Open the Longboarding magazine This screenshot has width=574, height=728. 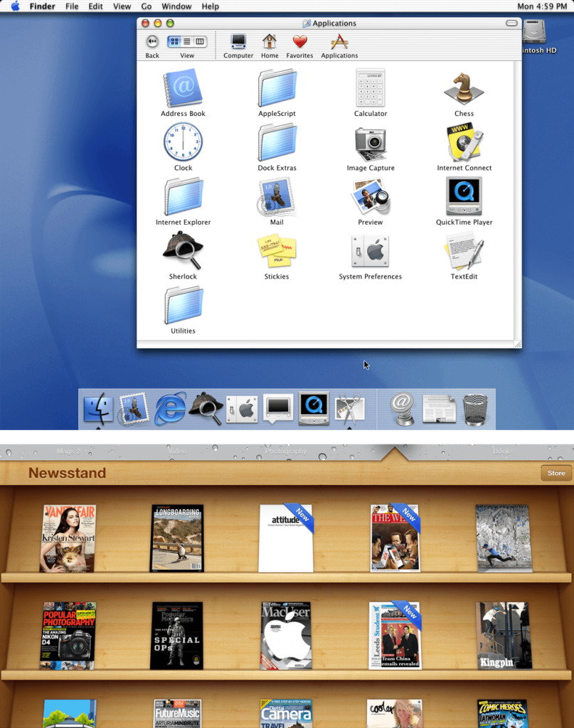coord(177,539)
